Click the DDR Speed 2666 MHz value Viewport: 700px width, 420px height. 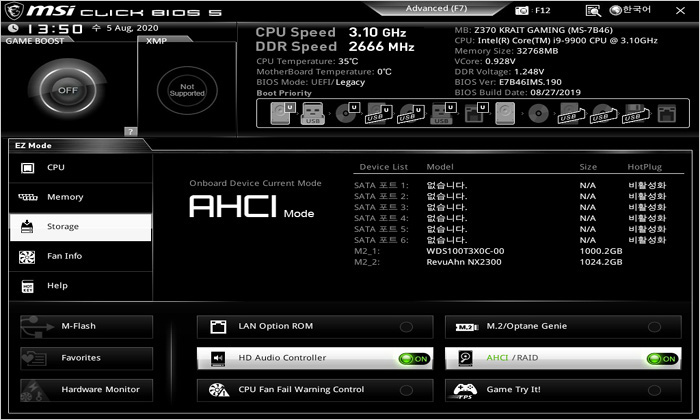(x=381, y=46)
